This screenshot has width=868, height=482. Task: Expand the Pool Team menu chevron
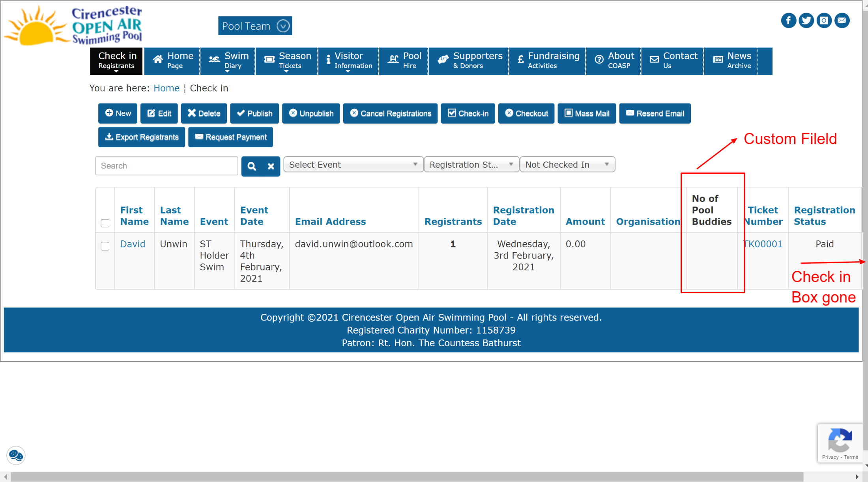tap(283, 26)
